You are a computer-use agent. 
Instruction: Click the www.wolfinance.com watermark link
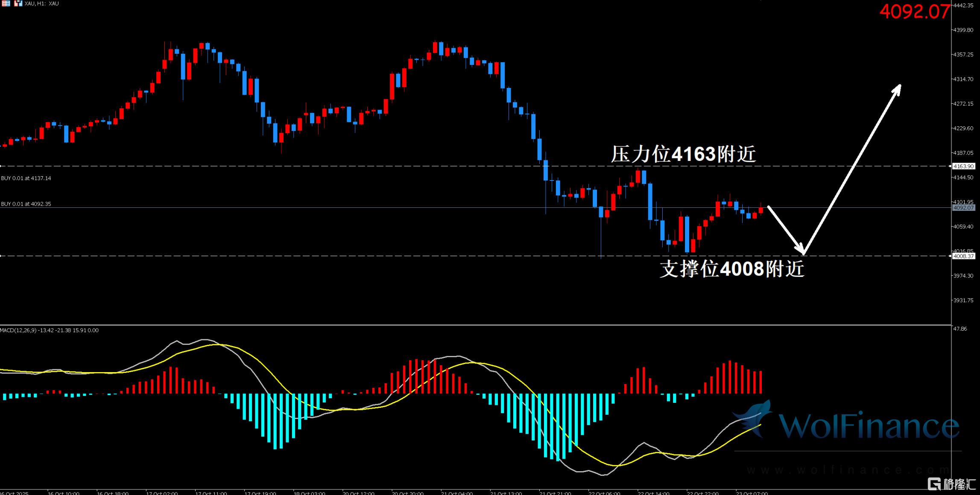848,470
